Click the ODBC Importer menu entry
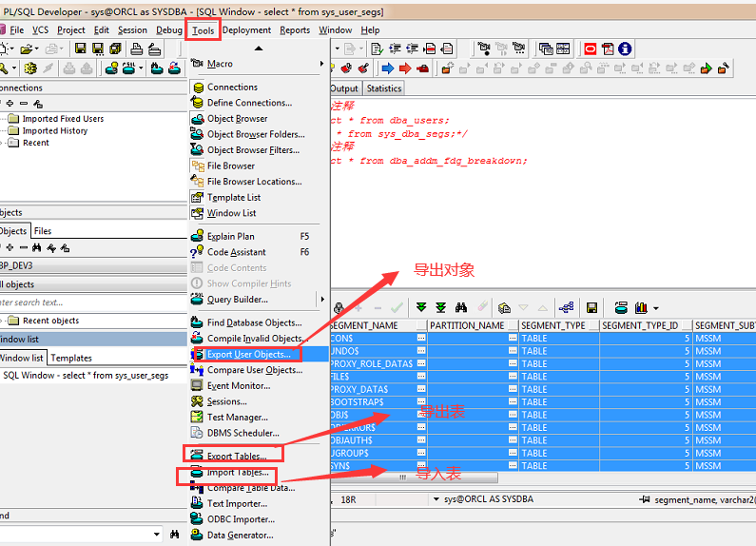This screenshot has width=756, height=546. pos(241,519)
